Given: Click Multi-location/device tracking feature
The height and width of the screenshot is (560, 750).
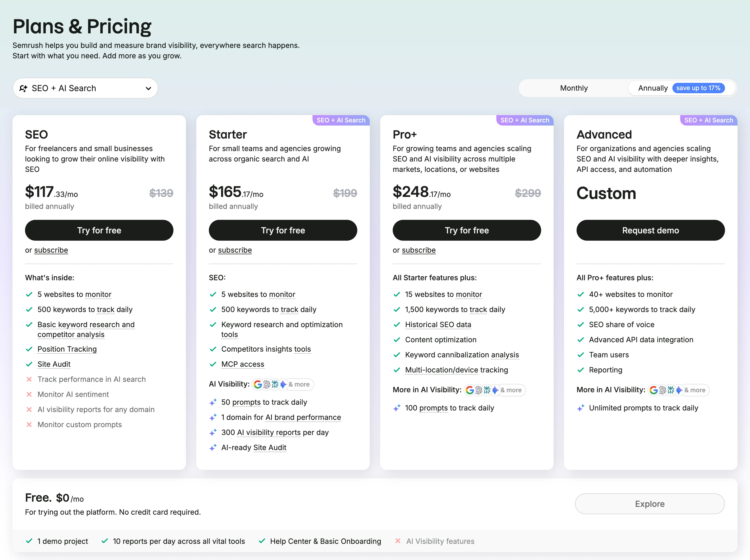Looking at the screenshot, I should 457,370.
